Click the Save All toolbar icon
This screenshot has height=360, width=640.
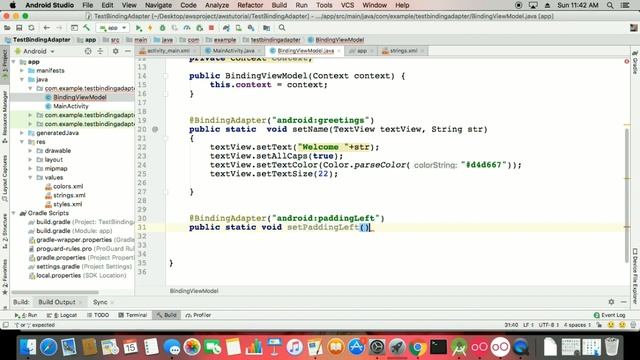[x=19, y=28]
